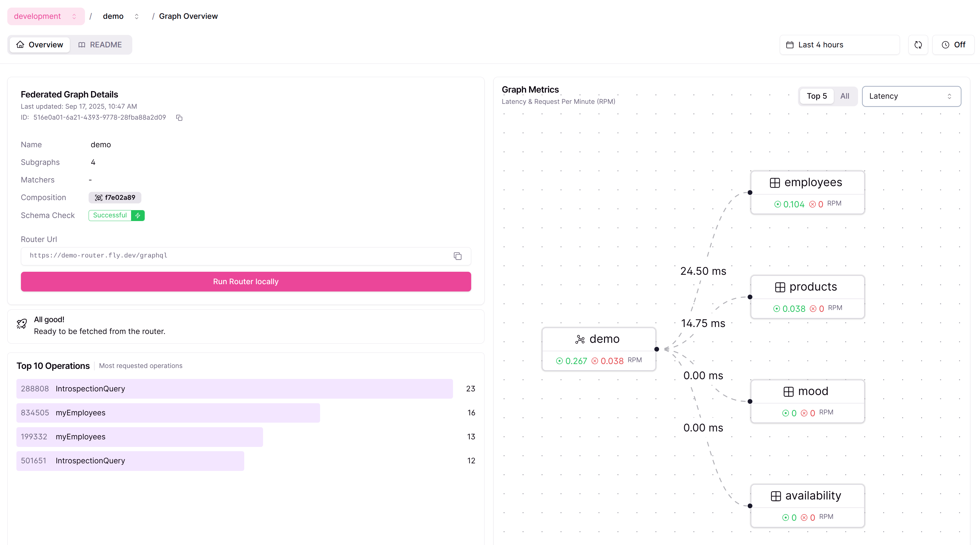Click the composition f7e02a89 badge
This screenshot has height=545, width=980.
point(115,198)
